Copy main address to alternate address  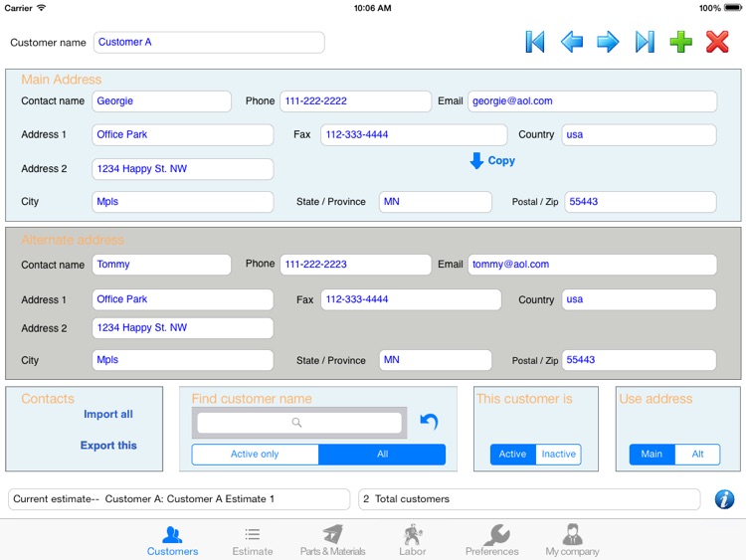[x=492, y=161]
